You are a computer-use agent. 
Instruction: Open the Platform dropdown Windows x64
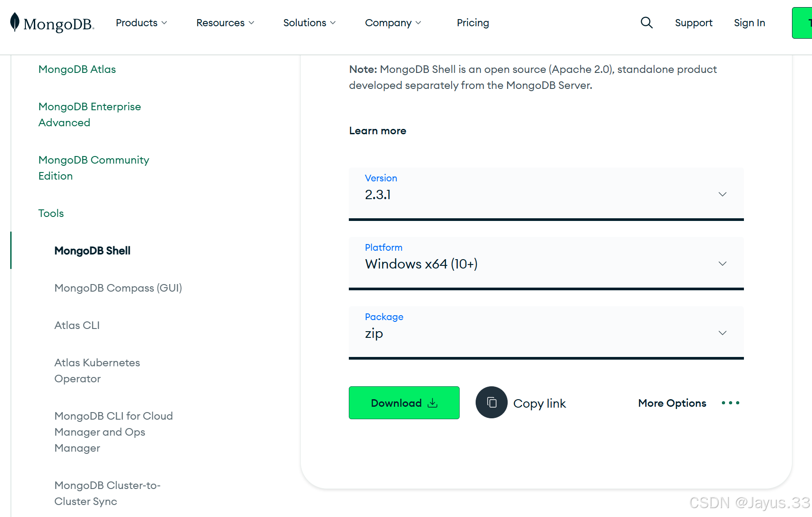click(546, 264)
